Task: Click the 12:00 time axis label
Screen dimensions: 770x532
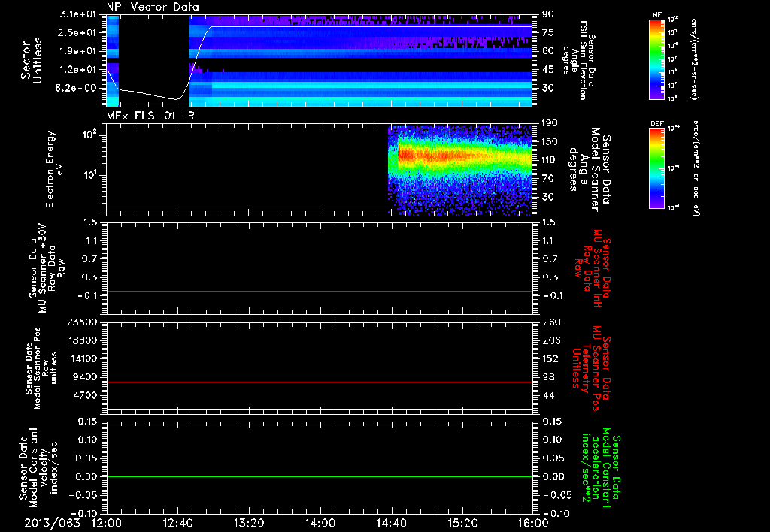Action: click(x=107, y=523)
